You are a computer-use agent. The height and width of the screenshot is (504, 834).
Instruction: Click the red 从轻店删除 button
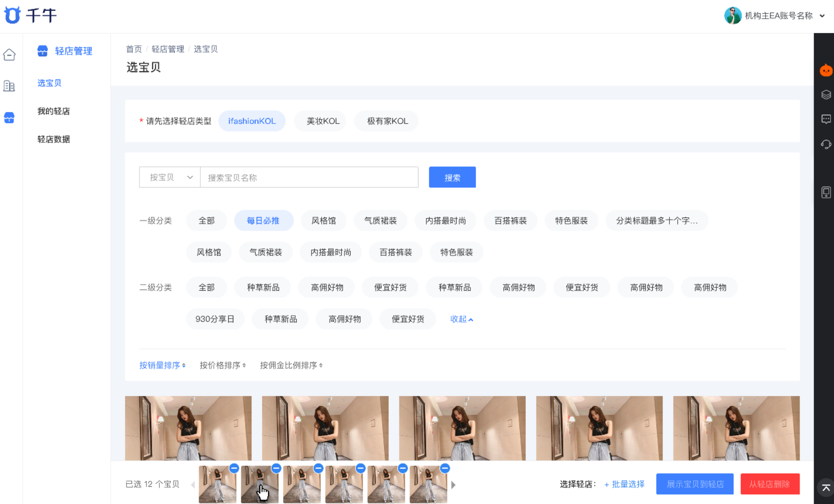770,484
